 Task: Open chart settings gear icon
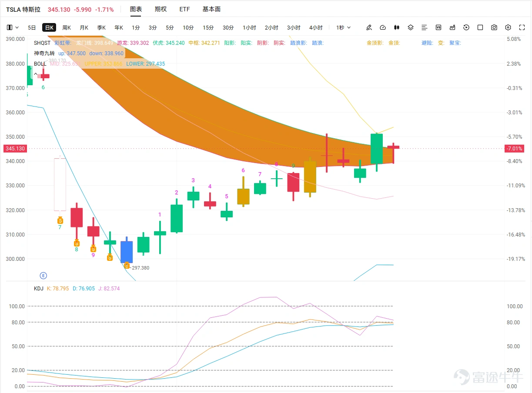(x=508, y=27)
